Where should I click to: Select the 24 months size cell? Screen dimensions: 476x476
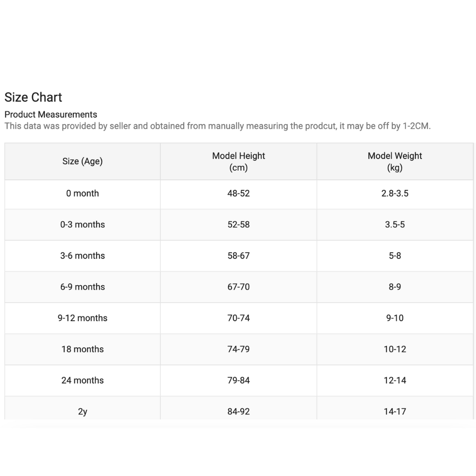[x=82, y=380]
